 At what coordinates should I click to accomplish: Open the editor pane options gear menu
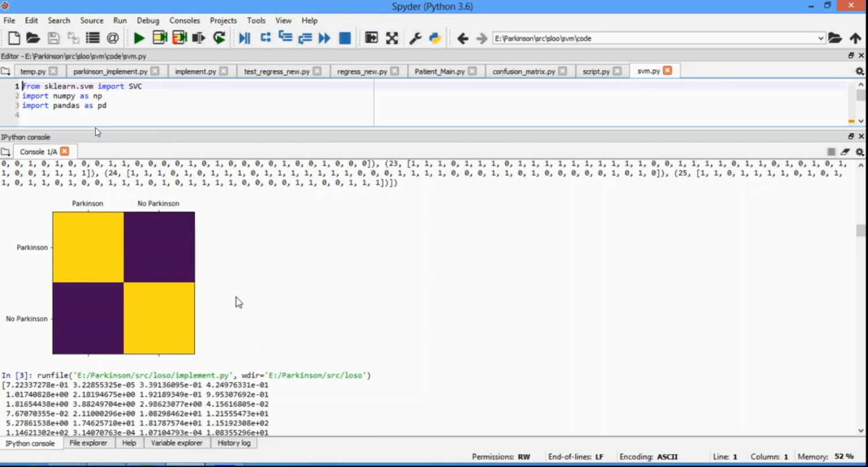pyautogui.click(x=859, y=71)
